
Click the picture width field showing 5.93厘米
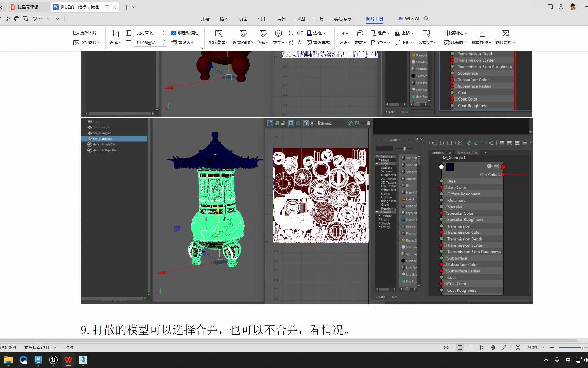click(x=147, y=33)
